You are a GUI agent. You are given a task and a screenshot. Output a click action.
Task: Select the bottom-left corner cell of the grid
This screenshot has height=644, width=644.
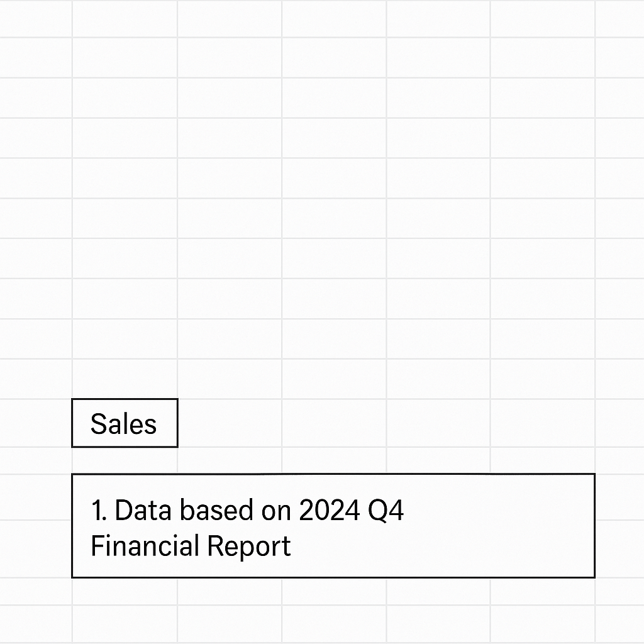(x=35, y=625)
